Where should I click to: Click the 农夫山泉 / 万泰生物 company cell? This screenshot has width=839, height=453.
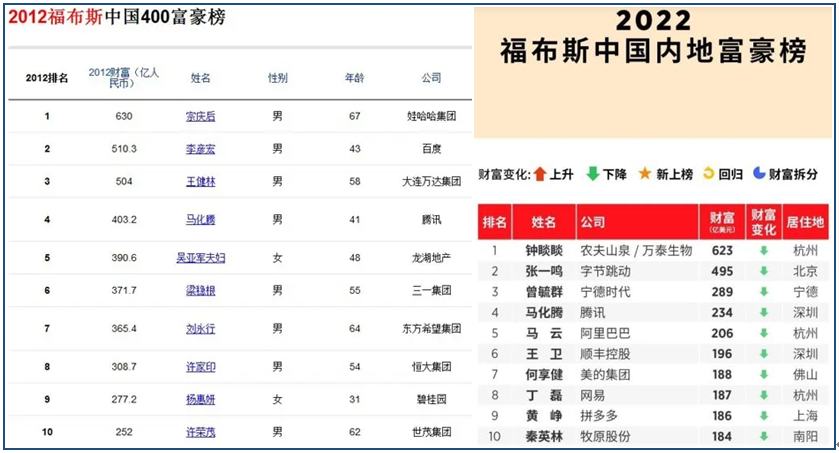pos(636,250)
